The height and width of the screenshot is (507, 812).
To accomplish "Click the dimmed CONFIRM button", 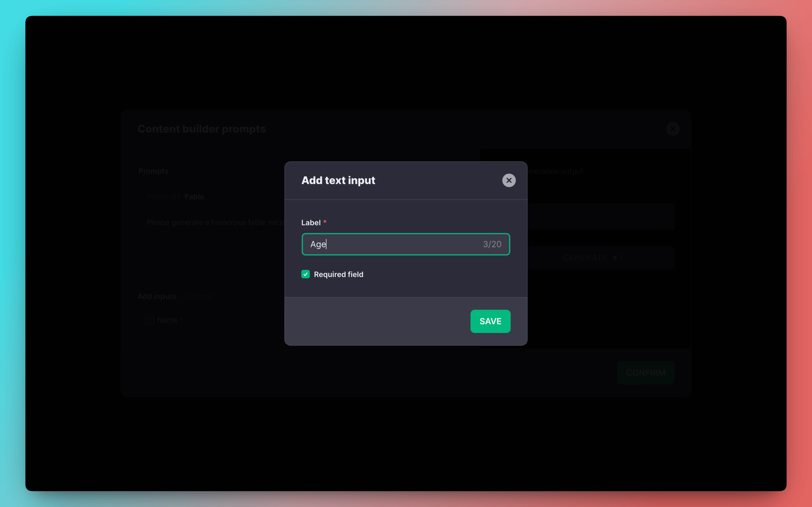I will [645, 373].
